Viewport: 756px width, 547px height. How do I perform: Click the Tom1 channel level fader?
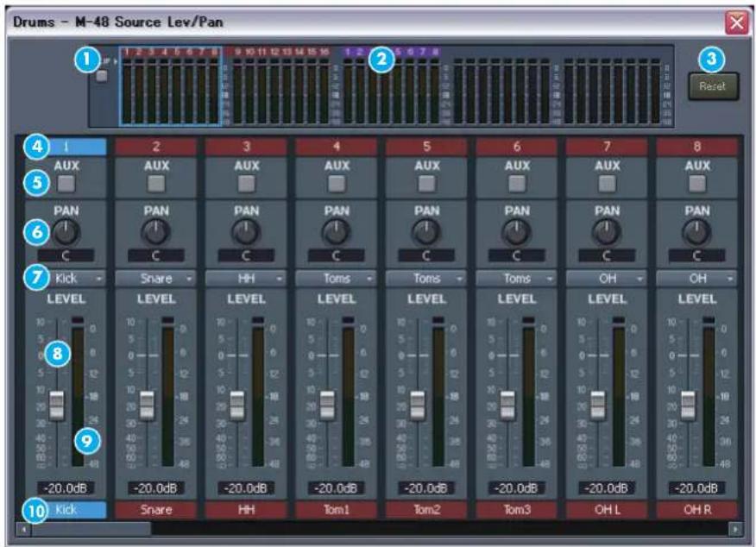tap(327, 406)
